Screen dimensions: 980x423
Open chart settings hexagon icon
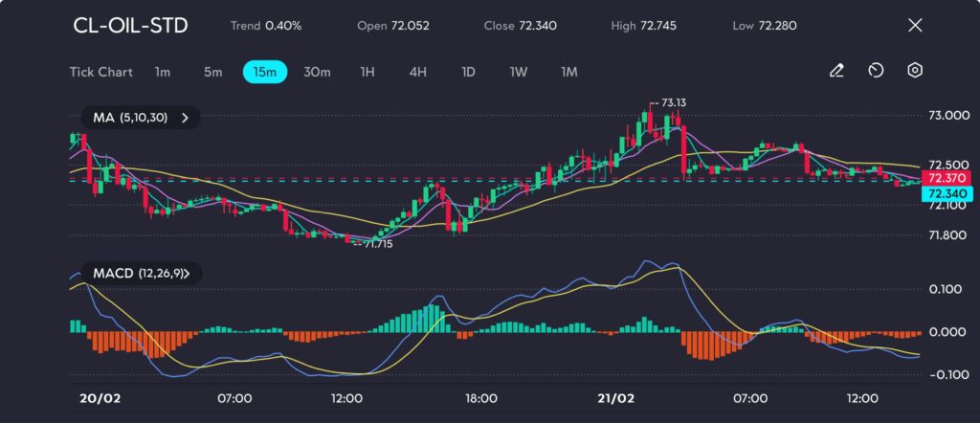(915, 71)
